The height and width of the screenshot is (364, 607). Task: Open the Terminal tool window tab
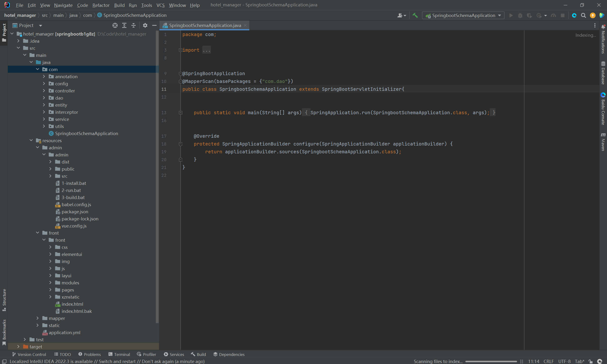tap(119, 354)
